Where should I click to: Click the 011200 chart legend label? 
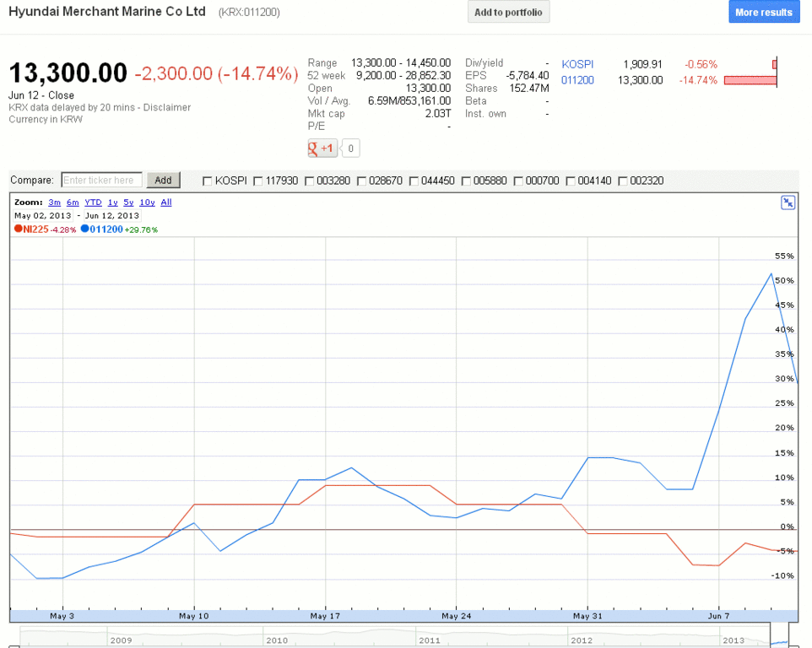pos(106,229)
